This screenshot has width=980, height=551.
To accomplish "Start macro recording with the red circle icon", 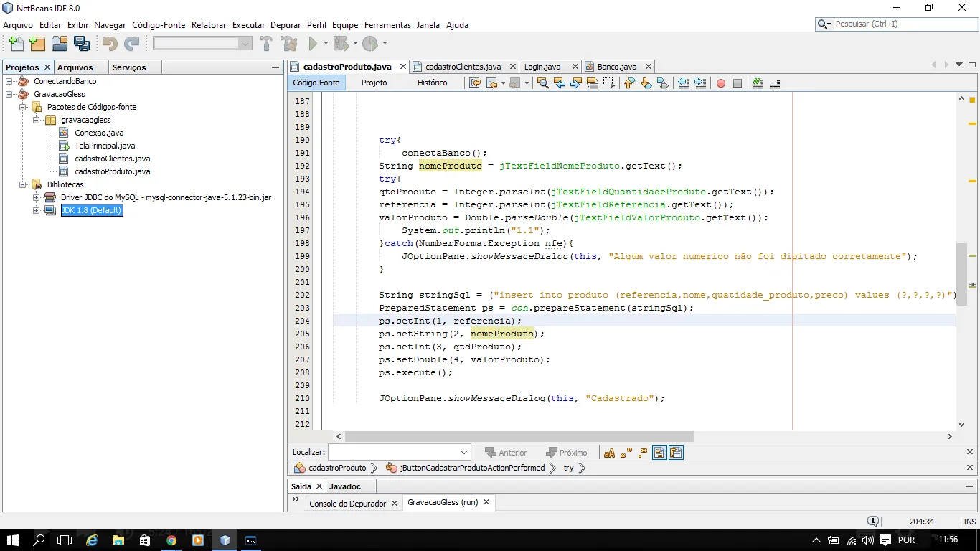I will [721, 83].
